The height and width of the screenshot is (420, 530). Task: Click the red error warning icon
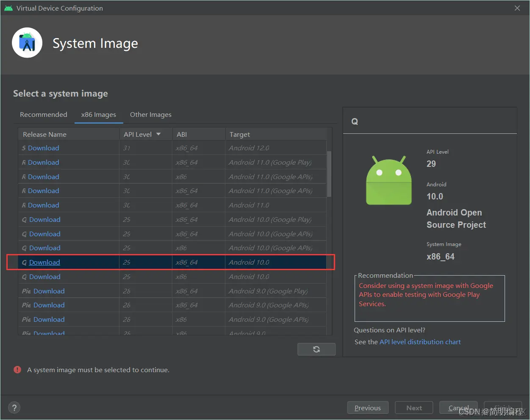[17, 370]
